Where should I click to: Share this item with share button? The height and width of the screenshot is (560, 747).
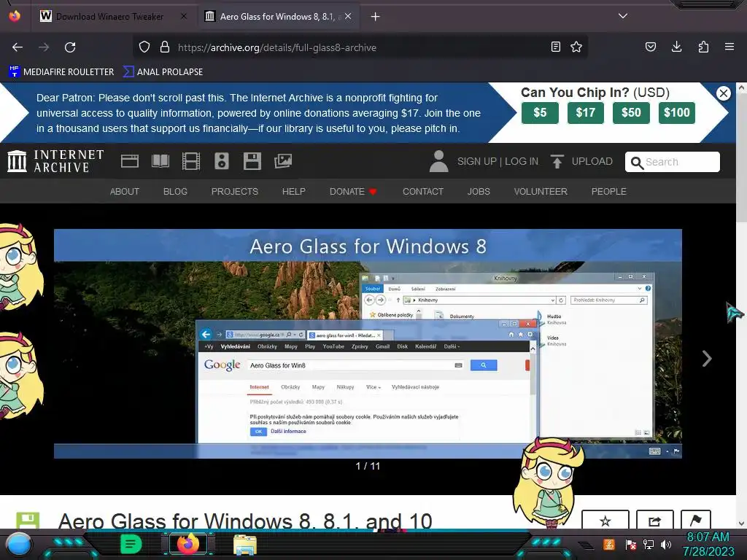click(x=655, y=520)
